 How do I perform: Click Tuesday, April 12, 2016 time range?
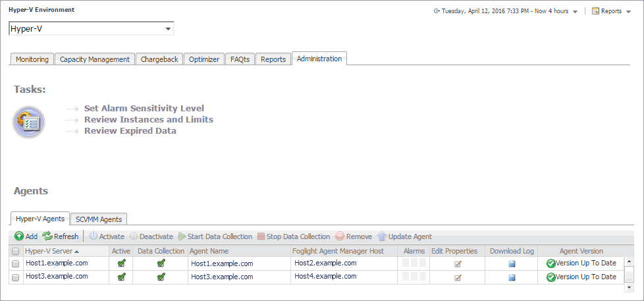[505, 11]
